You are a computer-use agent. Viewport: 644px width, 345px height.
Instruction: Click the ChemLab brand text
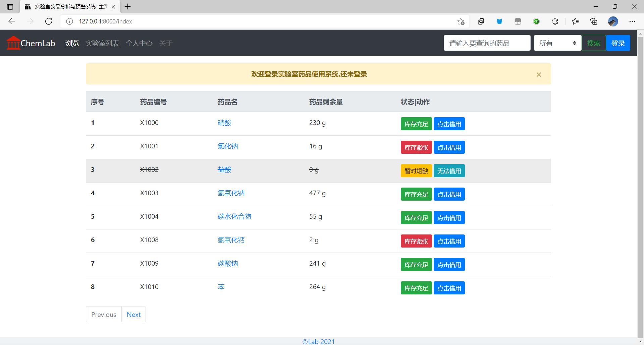(x=38, y=43)
